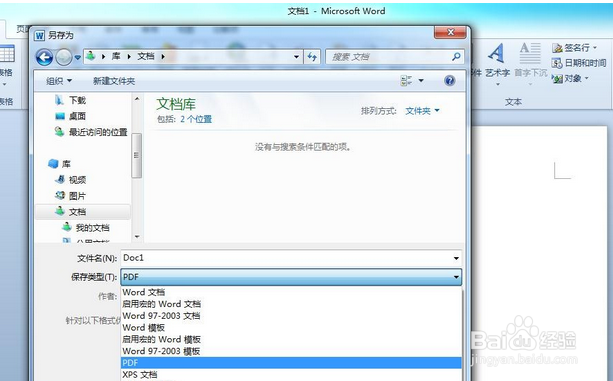Click 库 segment in address bar

coord(116,56)
